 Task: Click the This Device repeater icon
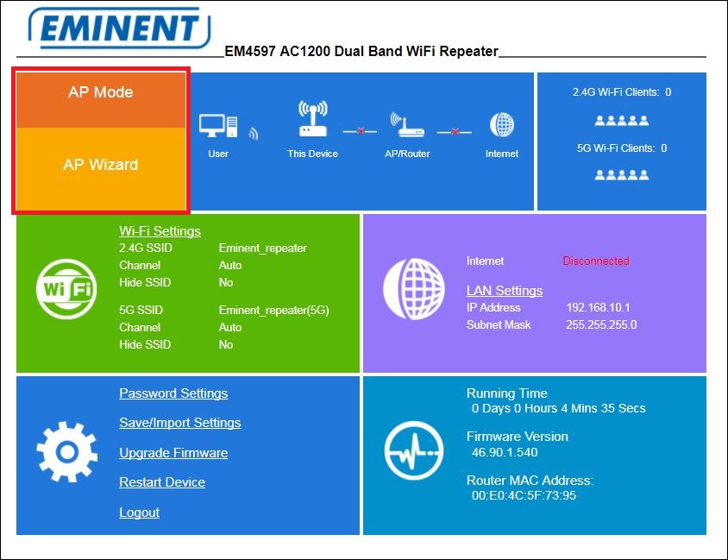coord(313,119)
